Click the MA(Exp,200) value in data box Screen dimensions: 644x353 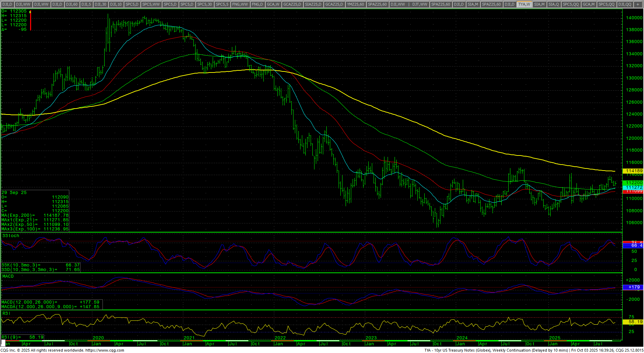[56, 215]
